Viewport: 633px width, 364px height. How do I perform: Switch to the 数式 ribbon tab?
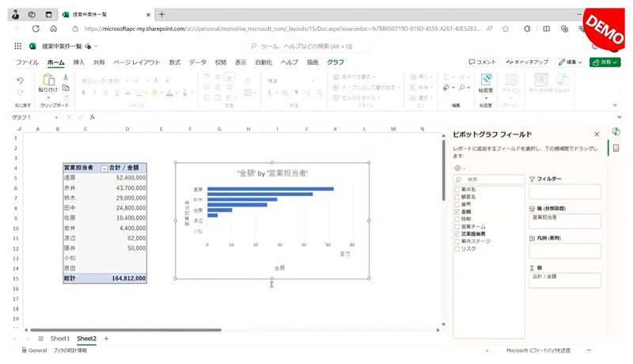tap(174, 63)
